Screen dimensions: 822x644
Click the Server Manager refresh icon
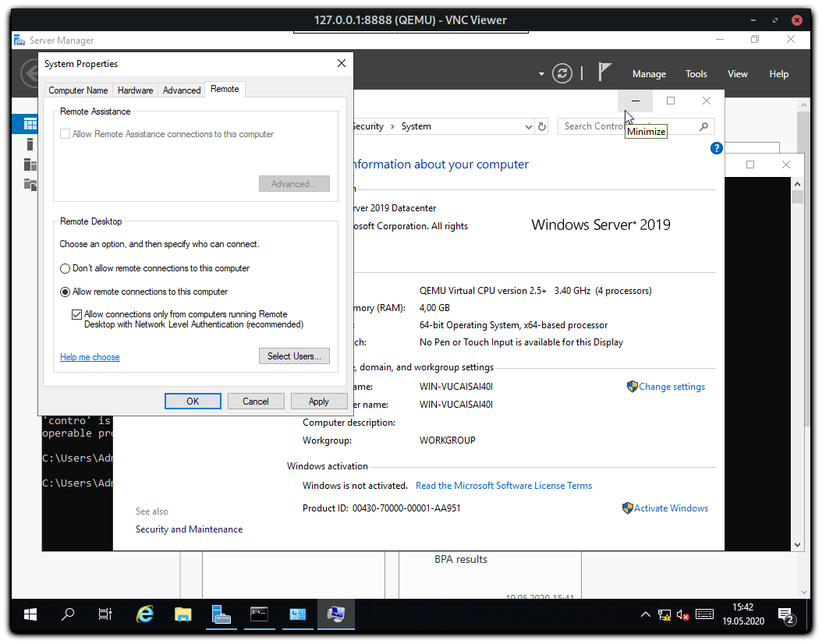click(x=562, y=73)
